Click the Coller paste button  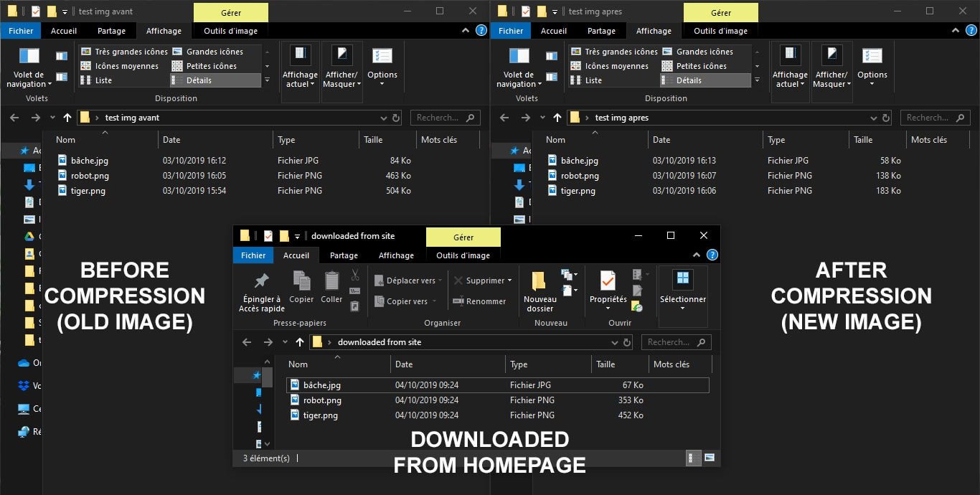coord(331,287)
